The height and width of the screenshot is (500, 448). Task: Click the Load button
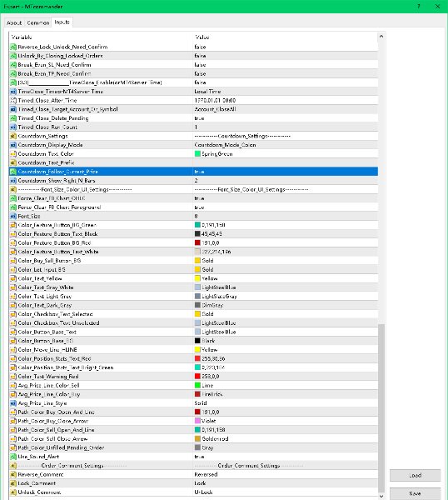tap(416, 476)
